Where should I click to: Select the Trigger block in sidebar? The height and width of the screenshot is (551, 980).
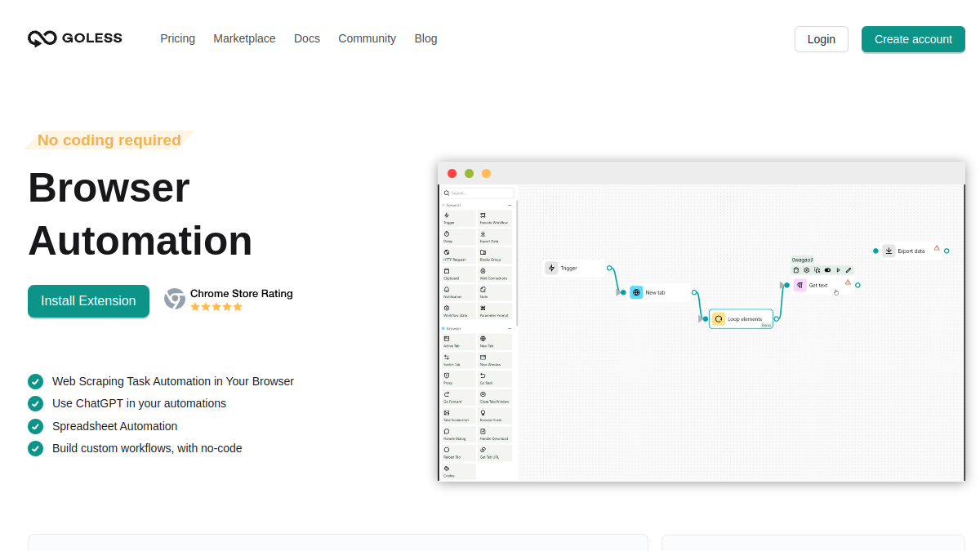(x=458, y=218)
